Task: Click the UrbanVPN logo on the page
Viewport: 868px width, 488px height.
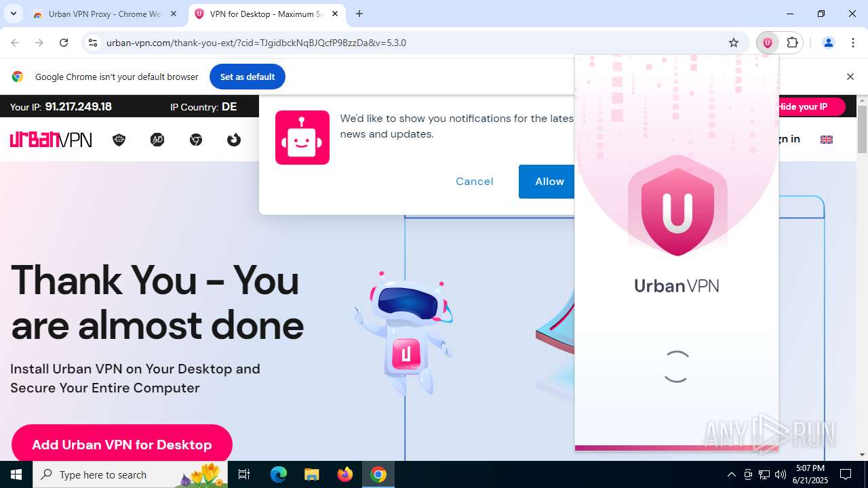Action: click(x=51, y=140)
